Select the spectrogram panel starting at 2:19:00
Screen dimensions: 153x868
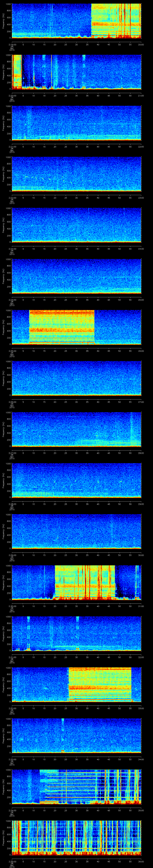click(x=77, y=21)
